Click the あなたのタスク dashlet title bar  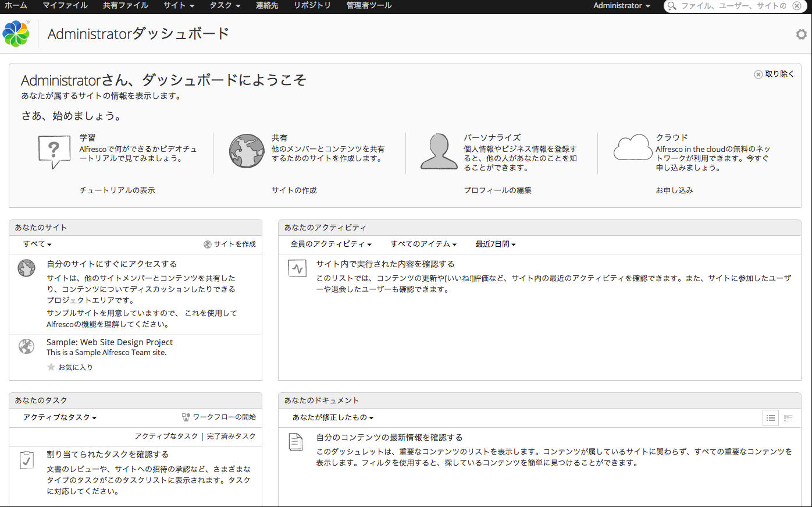tap(136, 400)
